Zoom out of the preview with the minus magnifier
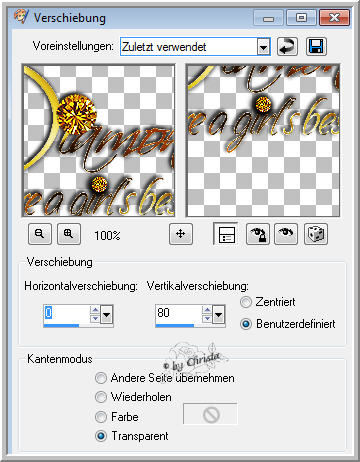This screenshot has width=360, height=462. coord(40,234)
